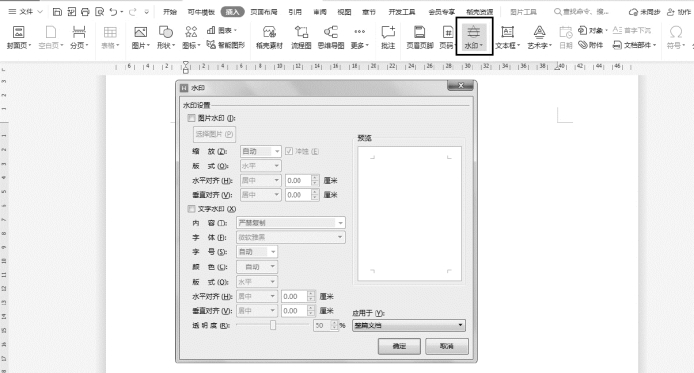
Task: Click the Undo arrow icon
Action: 113,12
